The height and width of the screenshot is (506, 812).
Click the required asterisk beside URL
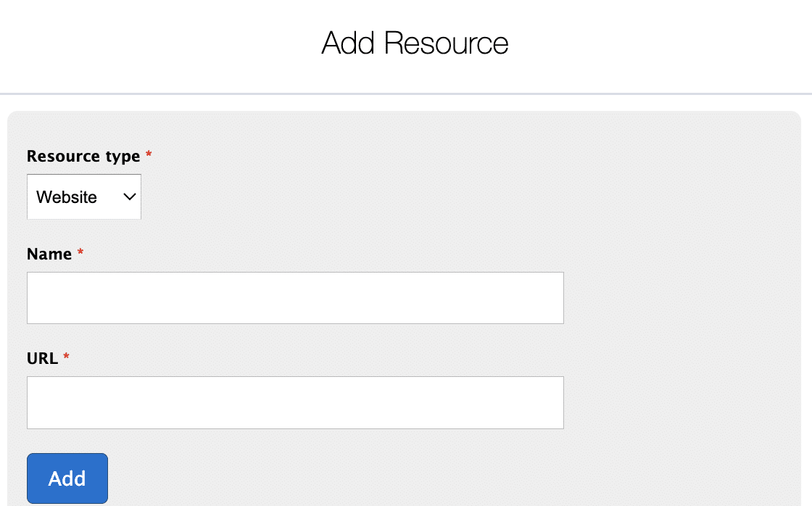(67, 357)
